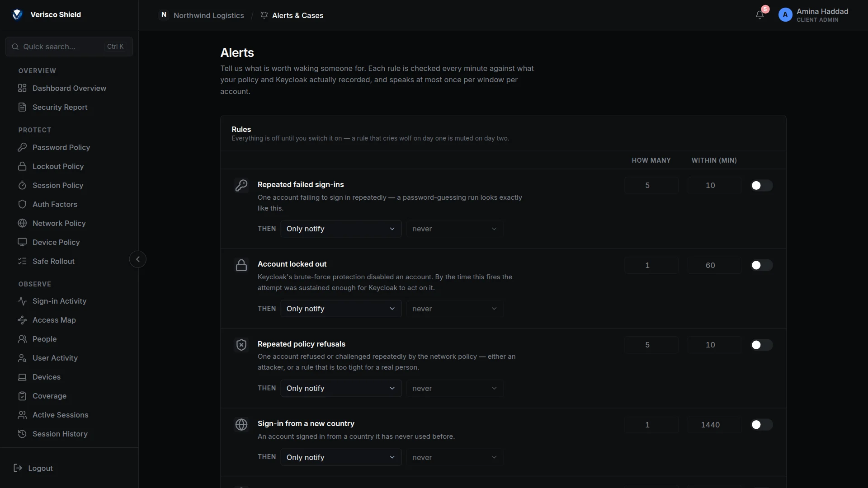This screenshot has width=868, height=488.
Task: Open the People section
Action: (x=44, y=339)
